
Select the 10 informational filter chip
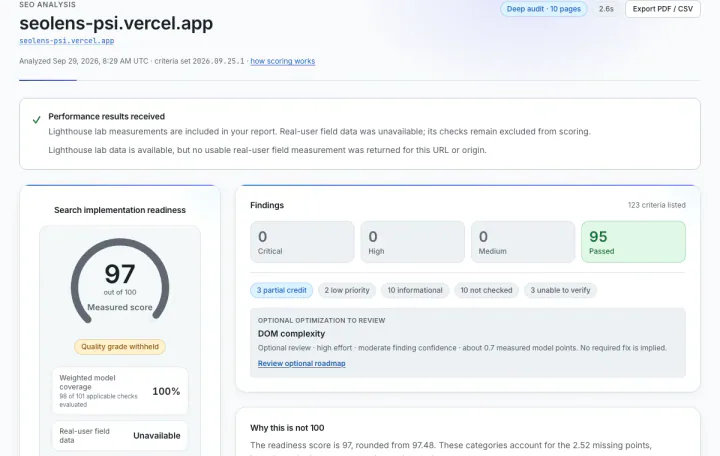pyautogui.click(x=415, y=290)
